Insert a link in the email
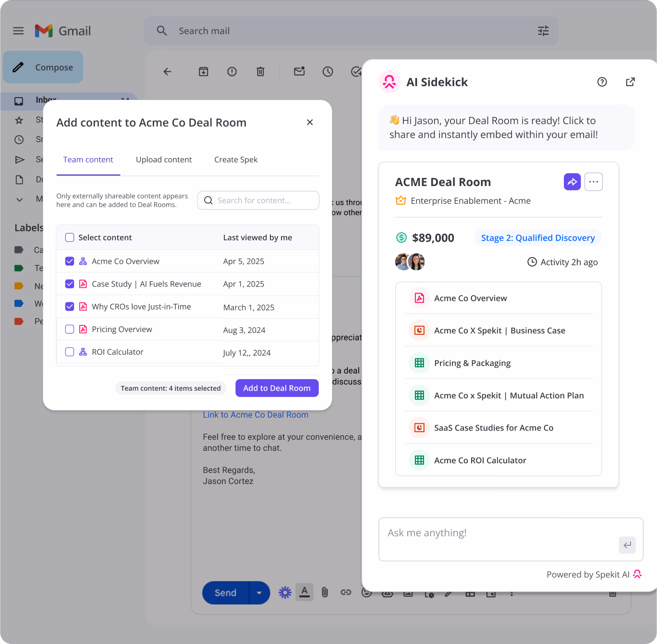 346,593
